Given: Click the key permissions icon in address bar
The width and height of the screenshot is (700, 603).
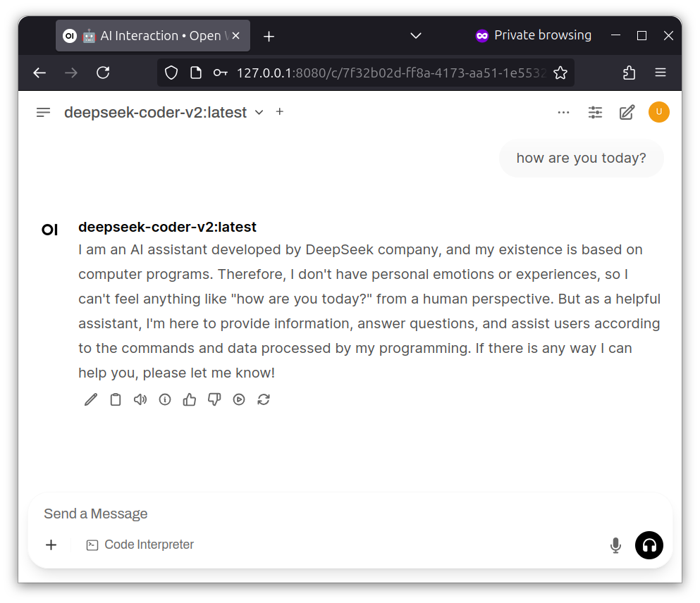Looking at the screenshot, I should point(221,73).
